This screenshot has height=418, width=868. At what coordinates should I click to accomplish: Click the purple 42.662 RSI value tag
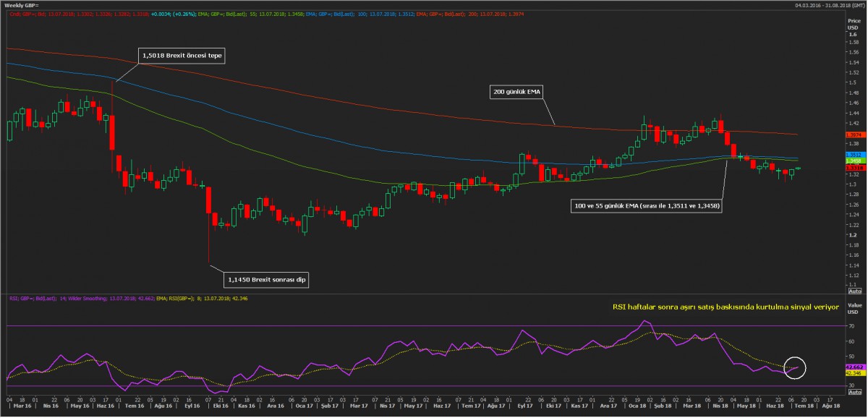coord(854,367)
